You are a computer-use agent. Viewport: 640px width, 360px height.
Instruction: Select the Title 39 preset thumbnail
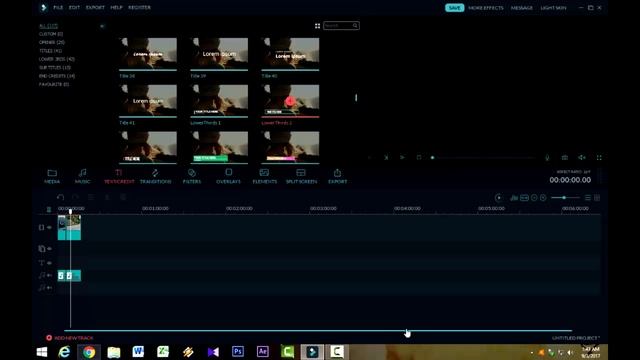pyautogui.click(x=219, y=54)
